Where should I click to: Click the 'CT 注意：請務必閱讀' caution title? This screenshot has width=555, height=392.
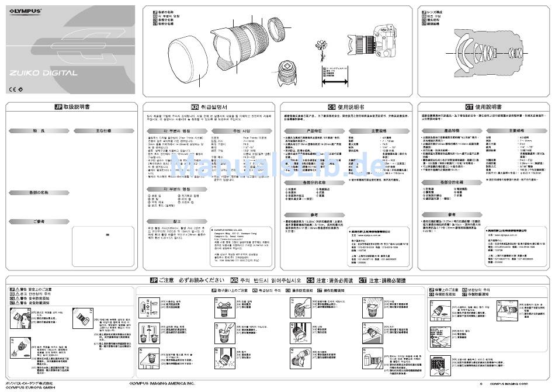382,280
